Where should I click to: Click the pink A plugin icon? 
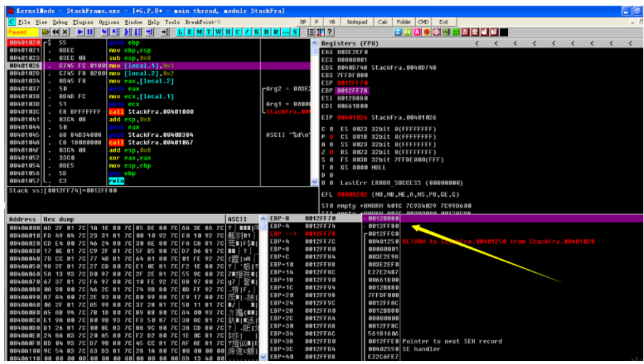click(x=417, y=32)
